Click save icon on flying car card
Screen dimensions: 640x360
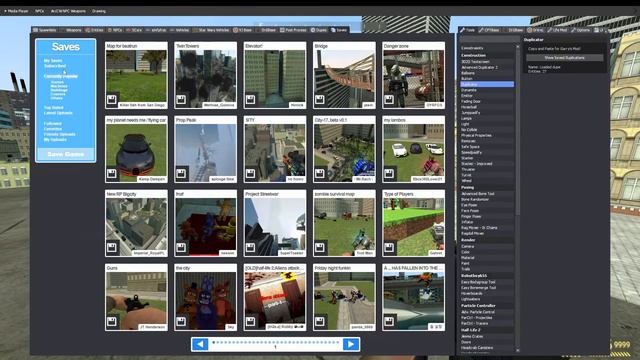click(x=112, y=173)
